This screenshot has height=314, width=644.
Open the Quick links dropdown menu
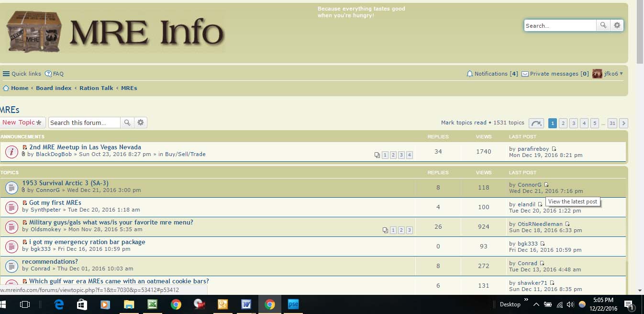tap(22, 74)
